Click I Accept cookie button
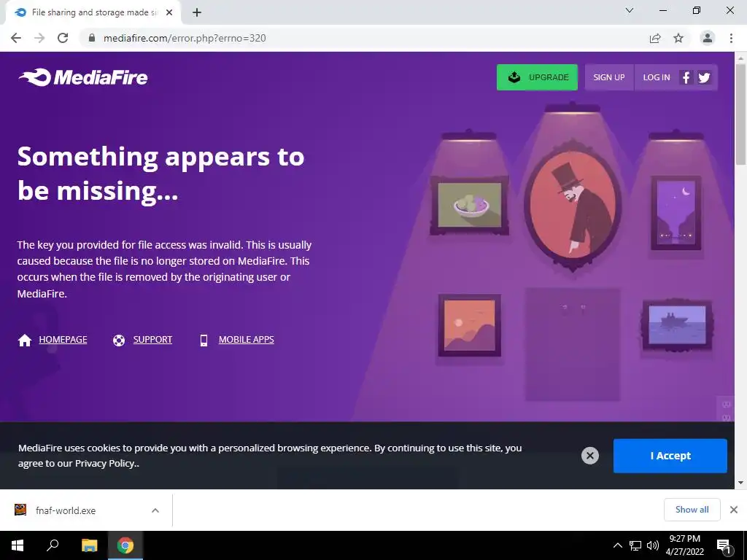The image size is (747, 560). tap(670, 456)
